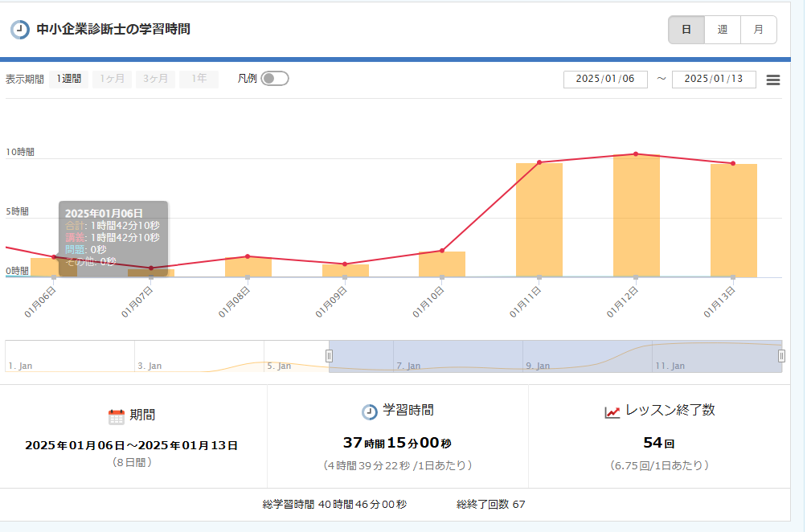Click the end date field 2025/01/13
The image size is (807, 532).
coord(714,80)
